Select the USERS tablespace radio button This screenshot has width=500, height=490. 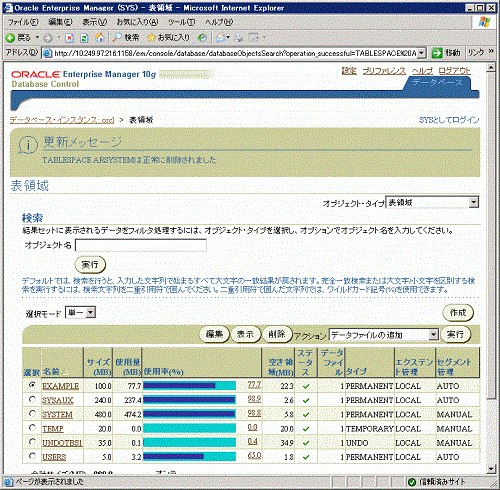coord(32,456)
